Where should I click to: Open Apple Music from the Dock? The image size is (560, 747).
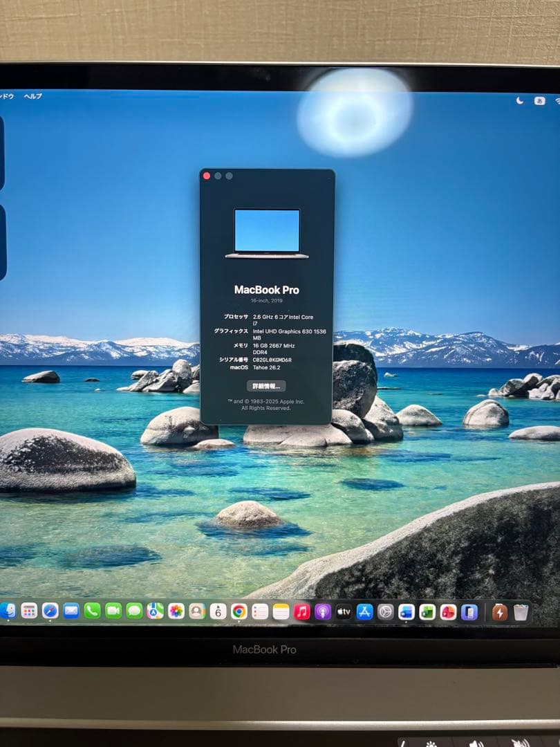tap(301, 612)
